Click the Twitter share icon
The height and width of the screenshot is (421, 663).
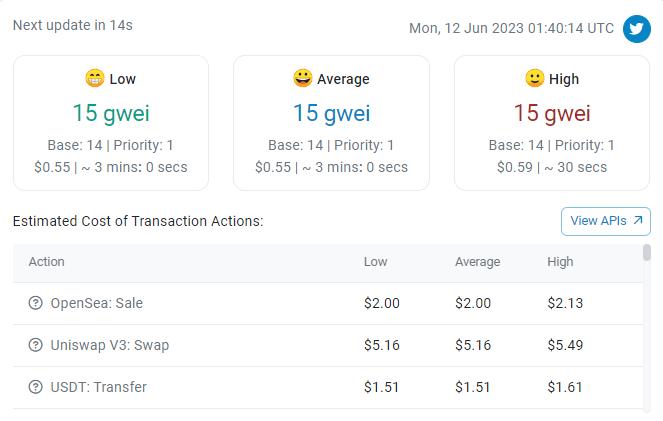637,29
